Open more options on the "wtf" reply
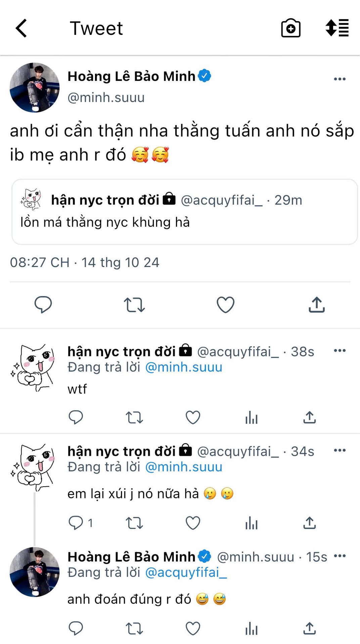This screenshot has height=644, width=360. click(340, 351)
